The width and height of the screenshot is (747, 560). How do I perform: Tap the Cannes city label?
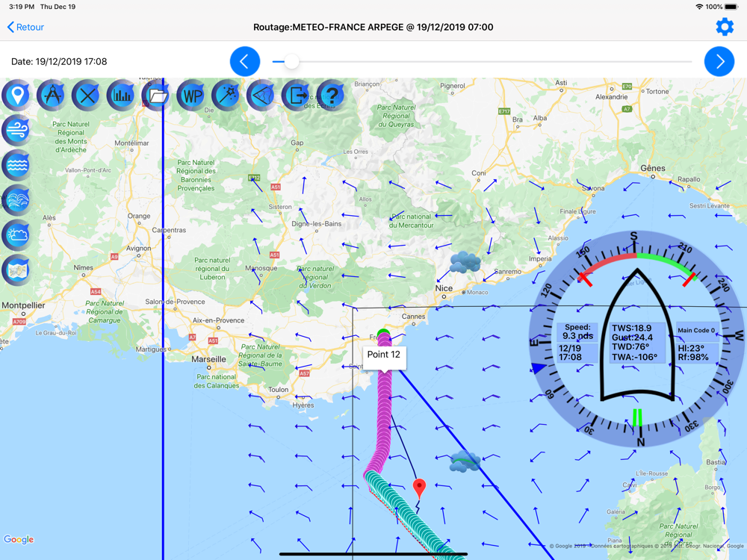tap(413, 316)
